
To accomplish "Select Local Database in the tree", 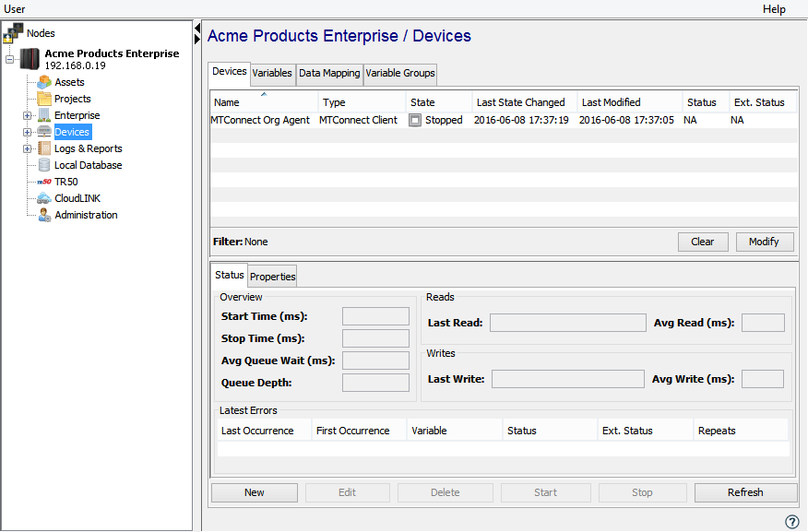I will pyautogui.click(x=89, y=165).
